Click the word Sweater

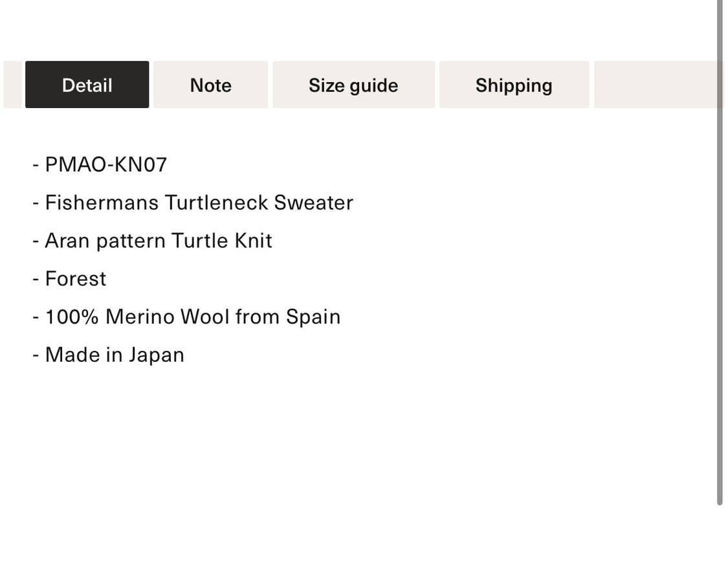coord(314,203)
